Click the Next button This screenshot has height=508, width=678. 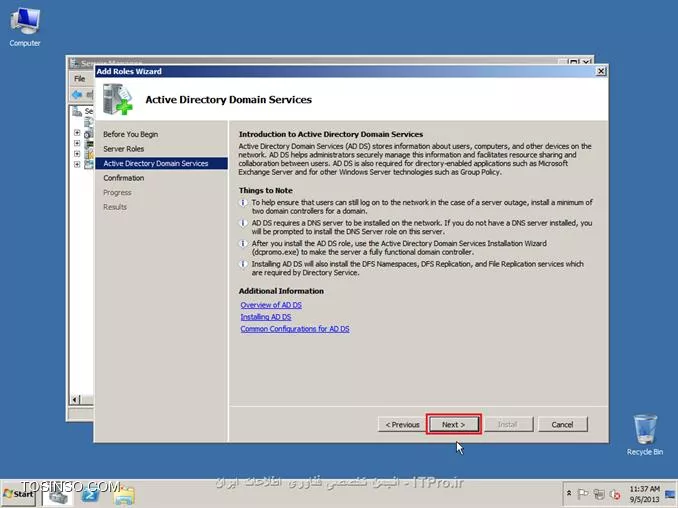(x=453, y=425)
